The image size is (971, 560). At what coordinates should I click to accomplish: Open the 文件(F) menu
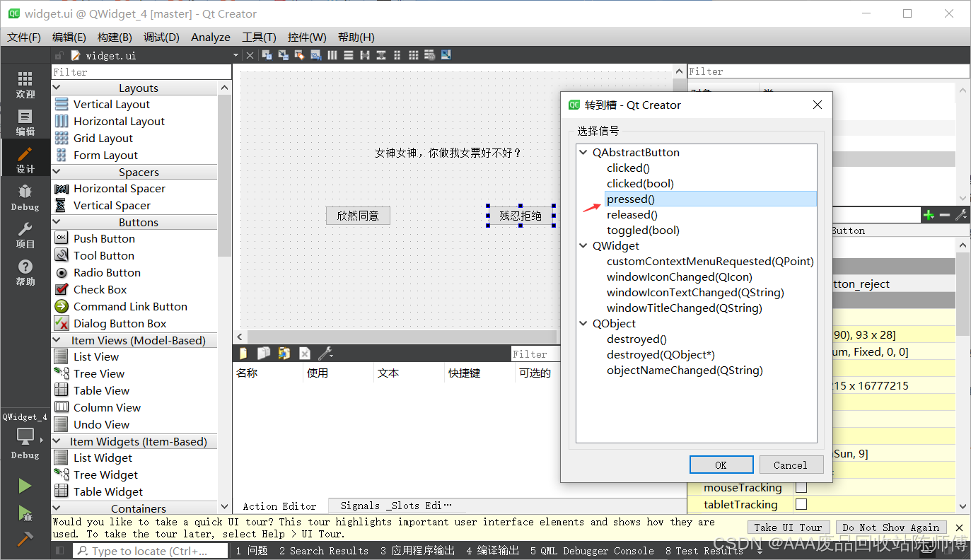(x=24, y=37)
